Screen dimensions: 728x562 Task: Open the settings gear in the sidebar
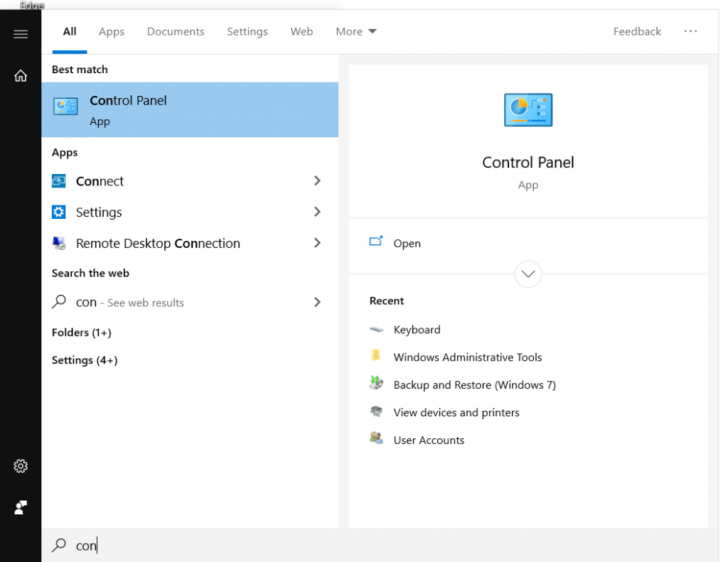click(21, 465)
